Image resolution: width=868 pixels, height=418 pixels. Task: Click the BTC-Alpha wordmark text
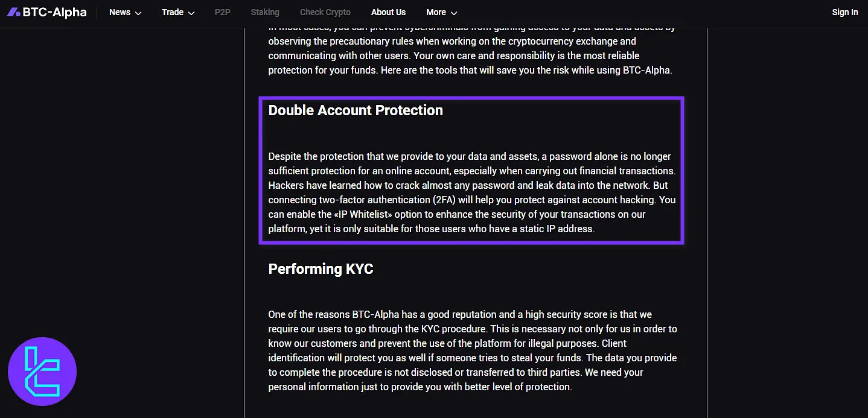53,11
